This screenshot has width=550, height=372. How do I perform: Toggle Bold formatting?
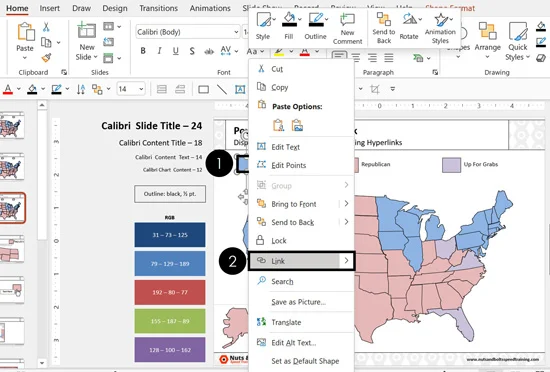pos(143,51)
